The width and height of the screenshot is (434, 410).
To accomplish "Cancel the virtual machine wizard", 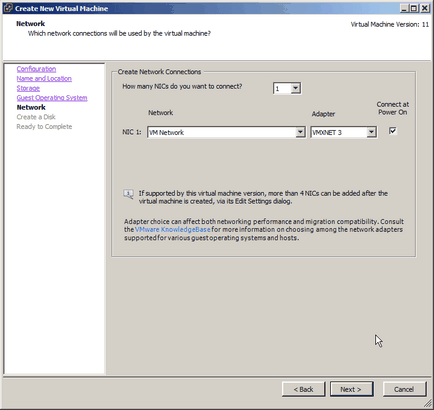I will (x=404, y=389).
